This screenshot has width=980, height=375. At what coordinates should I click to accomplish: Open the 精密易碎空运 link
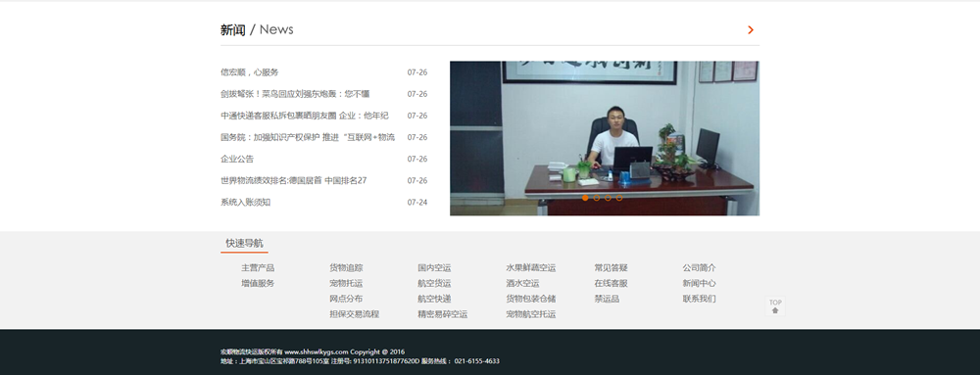(x=443, y=314)
